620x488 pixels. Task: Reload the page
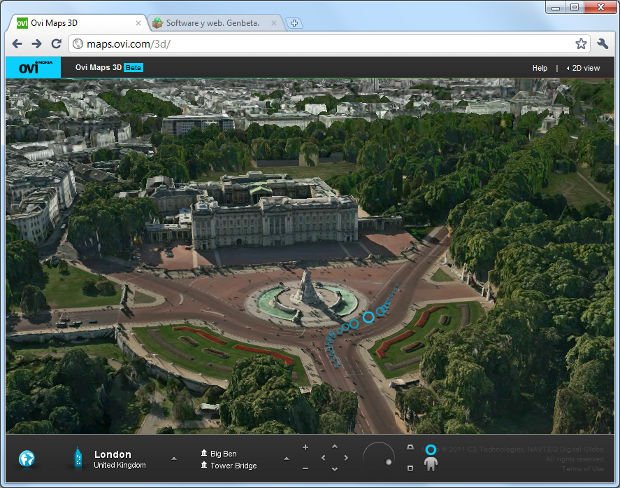coord(57,44)
